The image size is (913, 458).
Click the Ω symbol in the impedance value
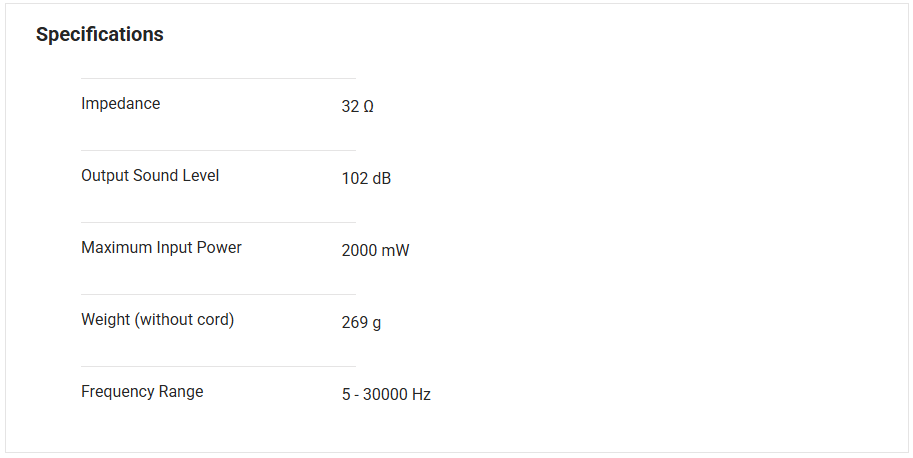[369, 106]
